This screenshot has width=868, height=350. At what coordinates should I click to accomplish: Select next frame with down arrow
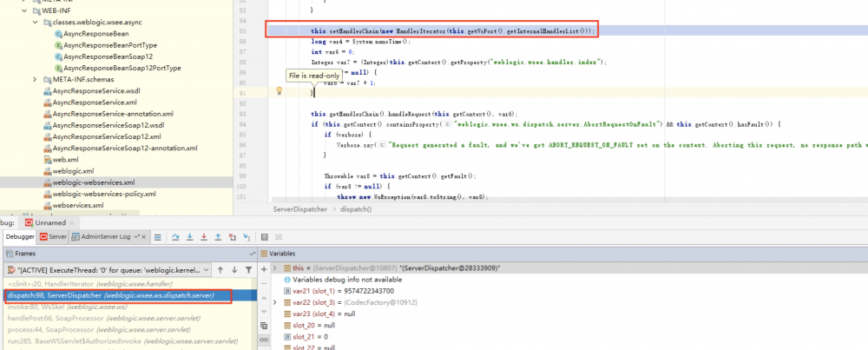pyautogui.click(x=234, y=270)
